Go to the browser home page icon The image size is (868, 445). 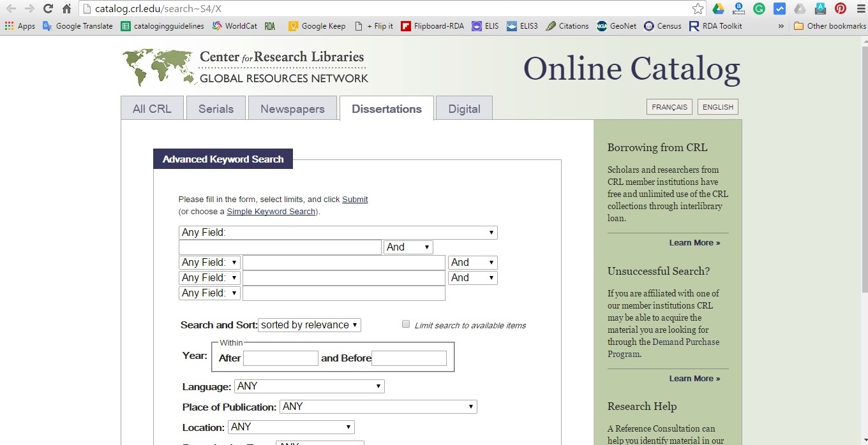pos(66,9)
